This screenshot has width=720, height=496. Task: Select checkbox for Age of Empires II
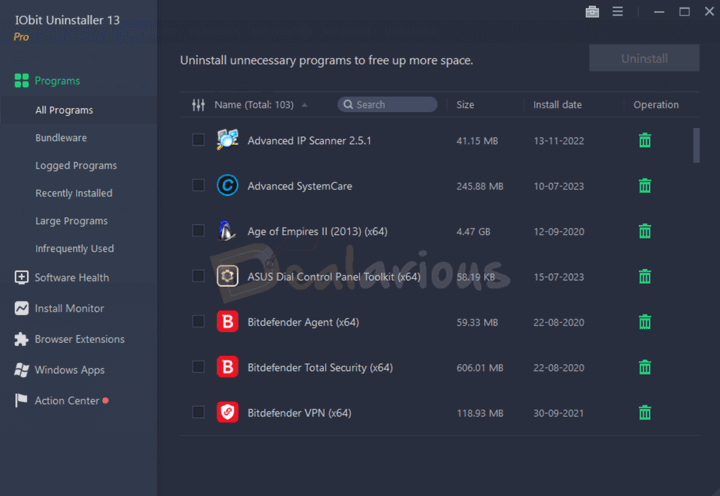point(198,231)
